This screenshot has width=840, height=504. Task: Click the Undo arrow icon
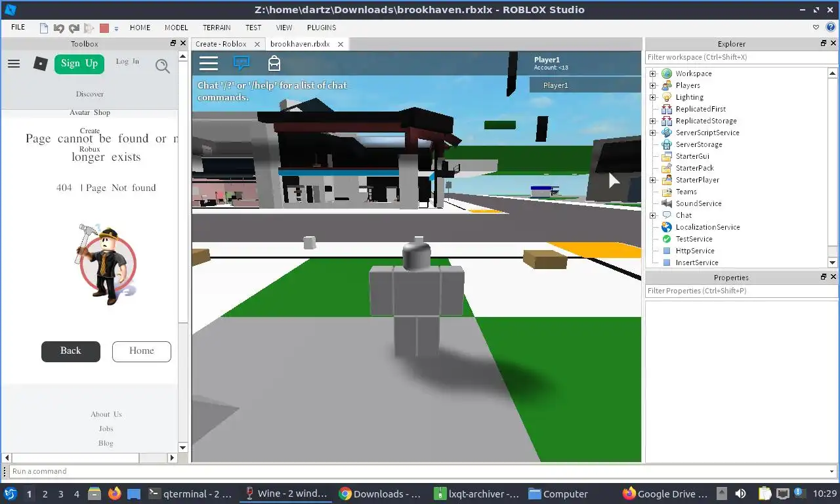(59, 28)
